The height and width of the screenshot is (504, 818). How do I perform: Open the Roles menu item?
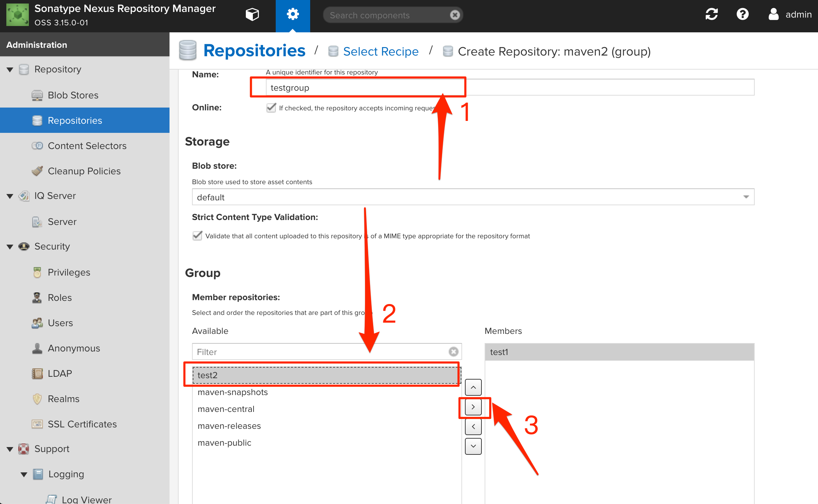(84, 298)
